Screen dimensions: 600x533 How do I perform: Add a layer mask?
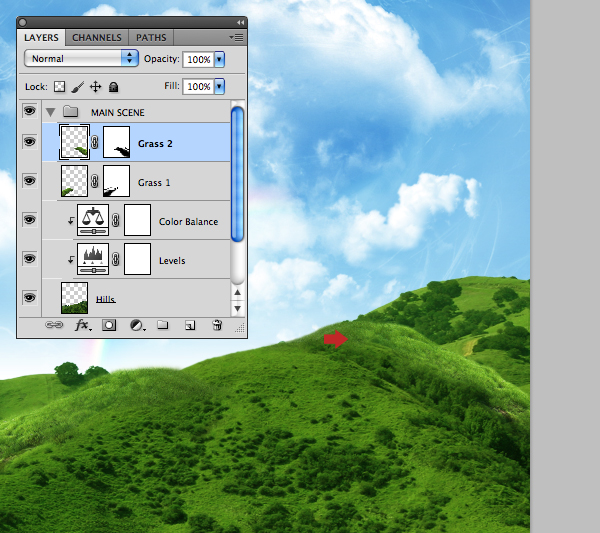(109, 325)
